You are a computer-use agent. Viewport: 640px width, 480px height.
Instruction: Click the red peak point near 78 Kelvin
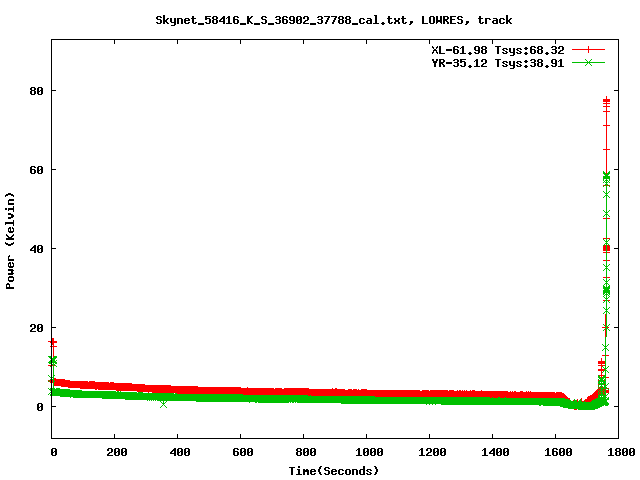tap(607, 100)
